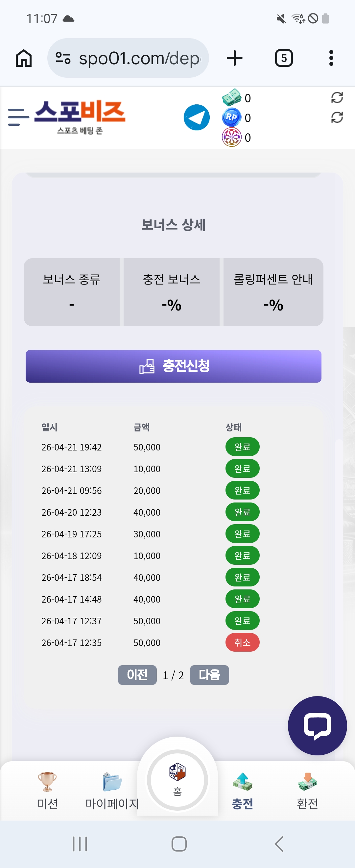Refresh the cash balance
The height and width of the screenshot is (868, 355).
click(337, 98)
